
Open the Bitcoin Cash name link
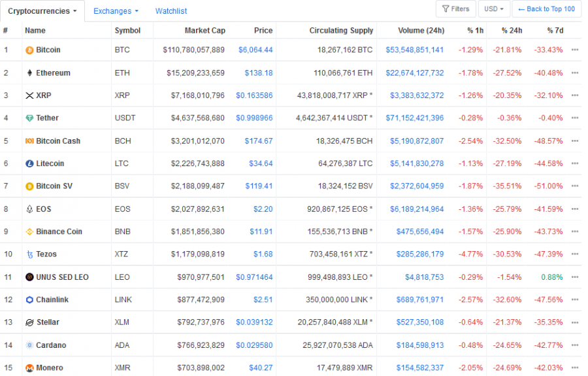tap(58, 141)
